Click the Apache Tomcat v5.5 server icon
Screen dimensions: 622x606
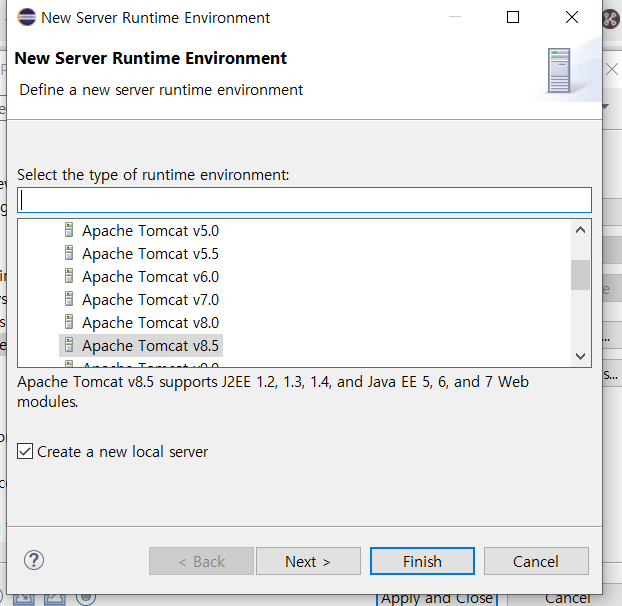pyautogui.click(x=69, y=253)
